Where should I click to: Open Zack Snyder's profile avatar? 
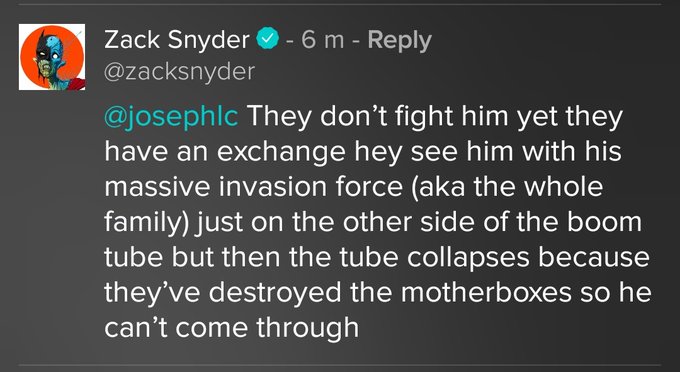tap(52, 57)
